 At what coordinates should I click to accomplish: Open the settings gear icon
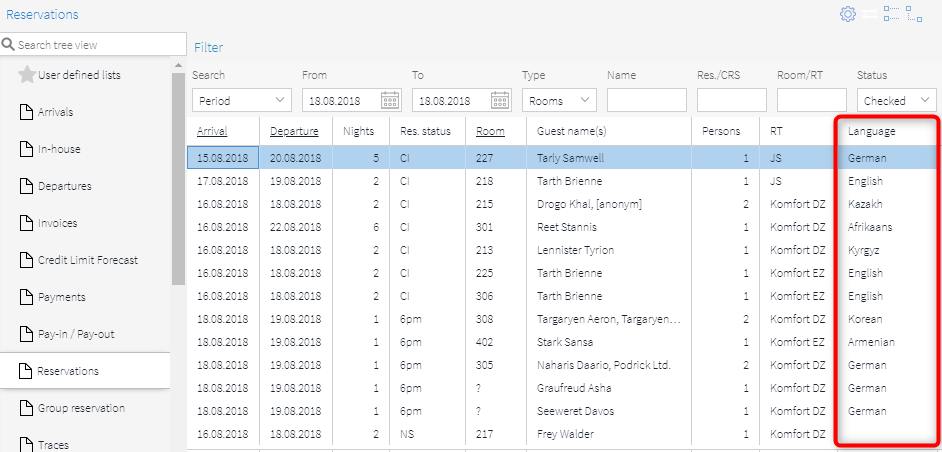(848, 14)
